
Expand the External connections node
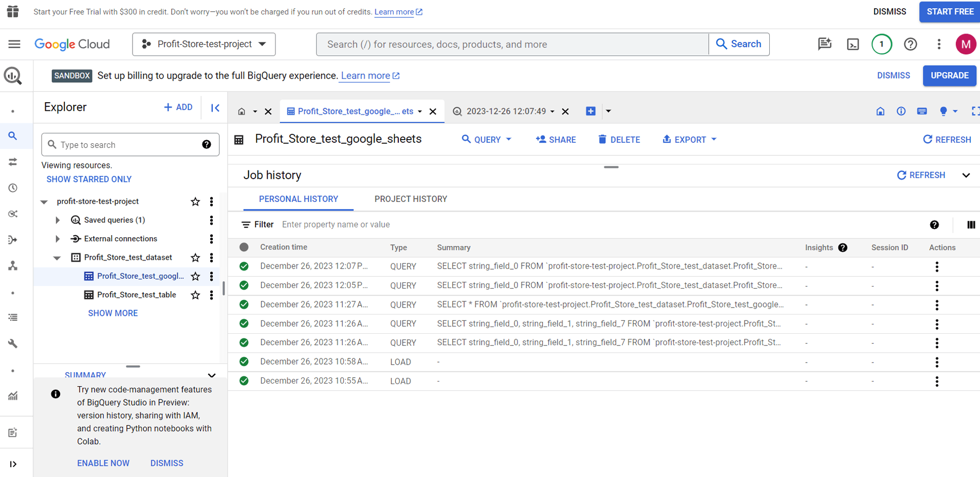click(58, 239)
